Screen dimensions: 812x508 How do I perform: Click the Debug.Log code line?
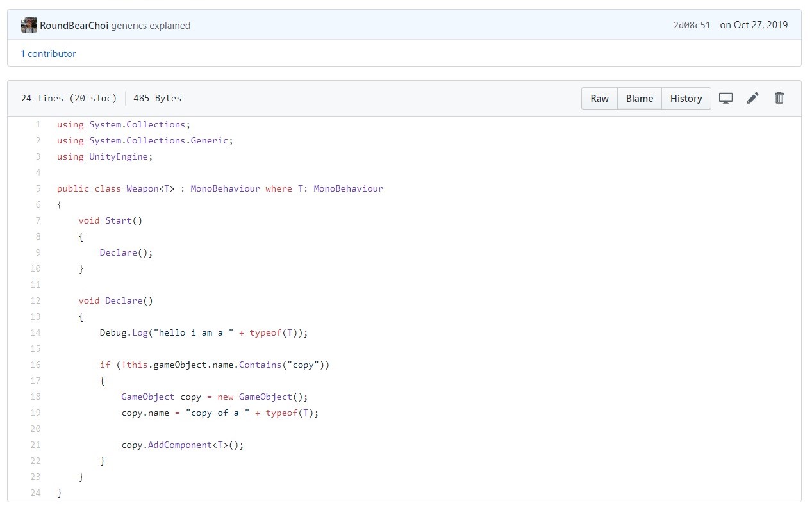204,332
